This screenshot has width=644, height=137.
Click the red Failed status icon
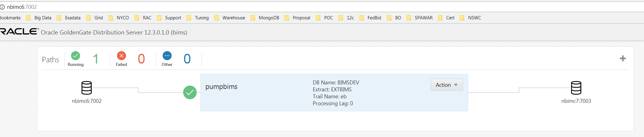pos(121,56)
